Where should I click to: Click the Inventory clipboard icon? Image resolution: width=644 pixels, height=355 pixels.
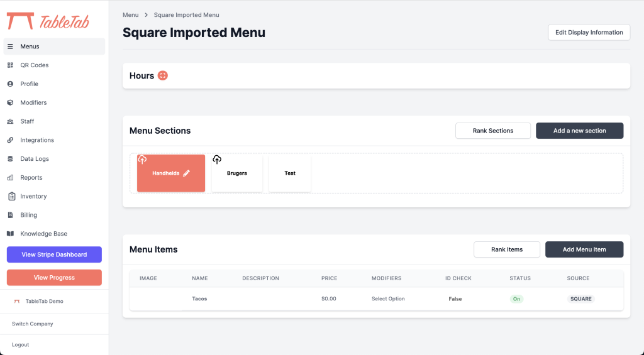[11, 197]
